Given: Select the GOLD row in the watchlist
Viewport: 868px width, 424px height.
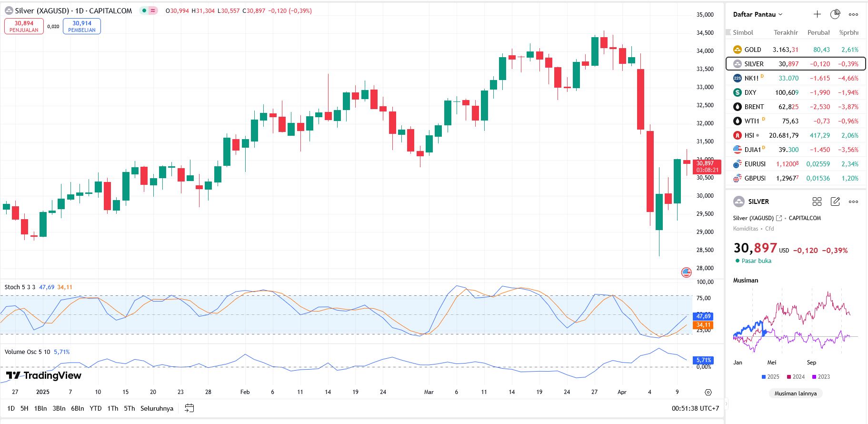Looking at the screenshot, I should click(x=795, y=50).
